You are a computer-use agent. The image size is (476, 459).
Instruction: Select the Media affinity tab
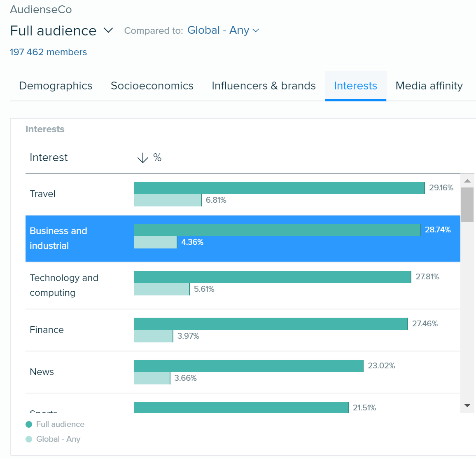pyautogui.click(x=429, y=86)
